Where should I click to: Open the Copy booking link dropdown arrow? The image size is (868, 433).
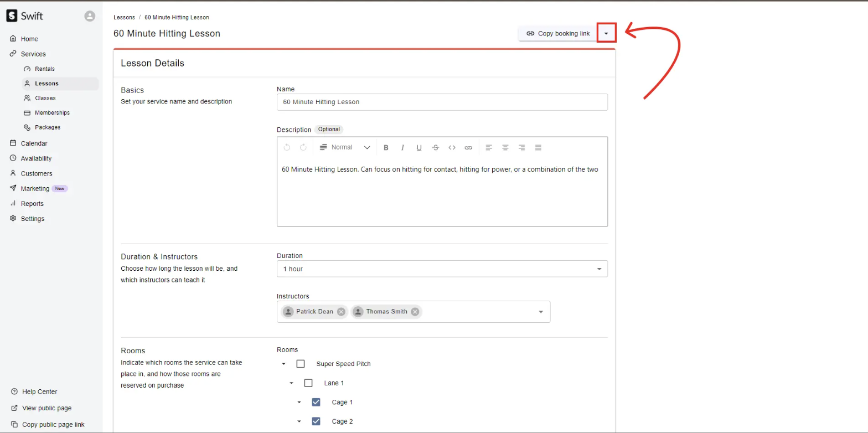point(607,33)
